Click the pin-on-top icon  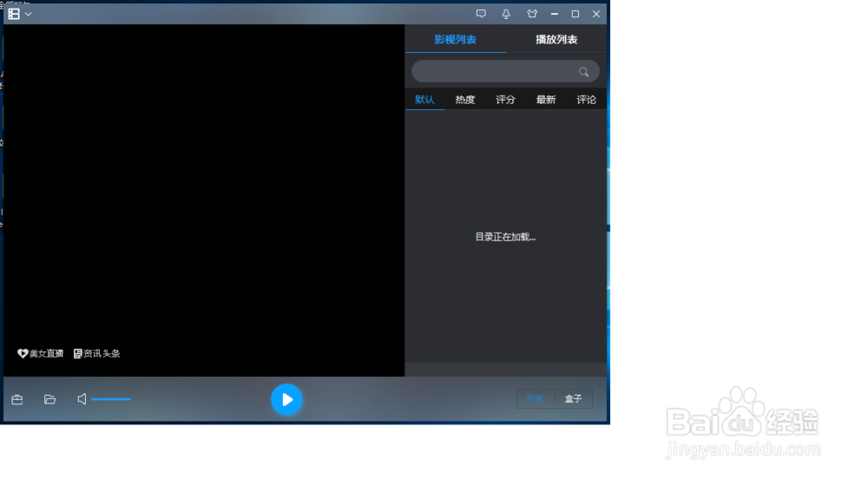pos(506,14)
